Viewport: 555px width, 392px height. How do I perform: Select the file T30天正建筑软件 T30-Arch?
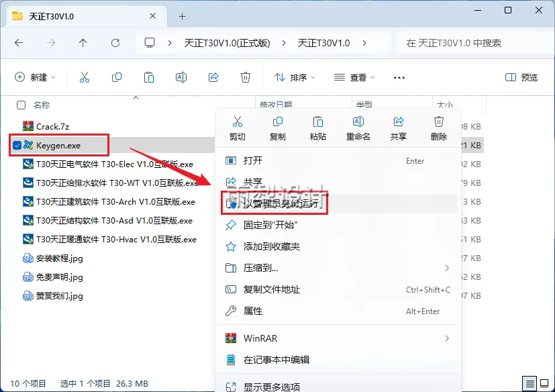pos(115,201)
